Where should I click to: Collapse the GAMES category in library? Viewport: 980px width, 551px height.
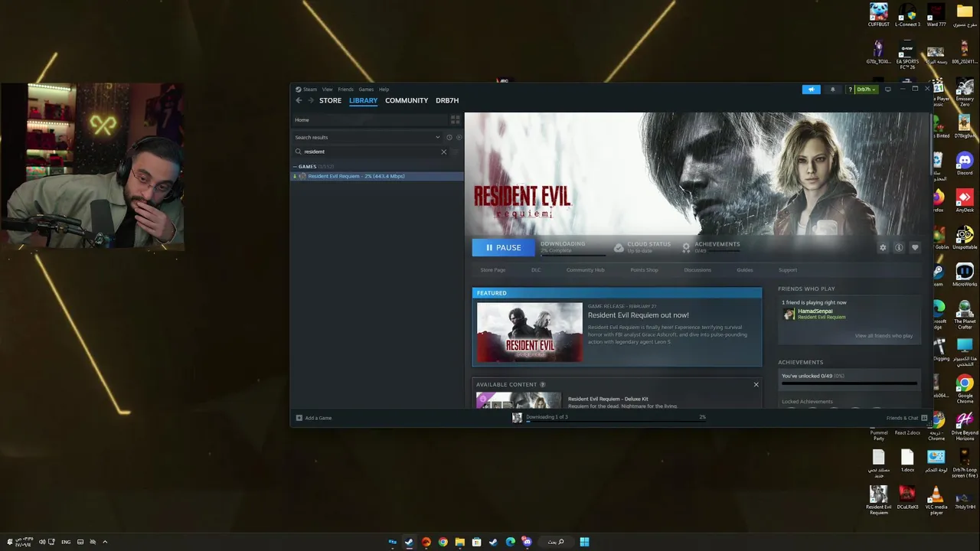[296, 166]
